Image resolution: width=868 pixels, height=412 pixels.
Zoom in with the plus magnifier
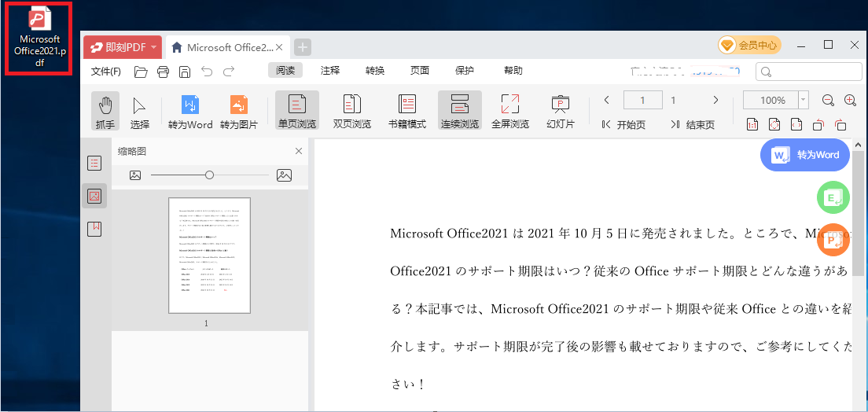(x=850, y=100)
